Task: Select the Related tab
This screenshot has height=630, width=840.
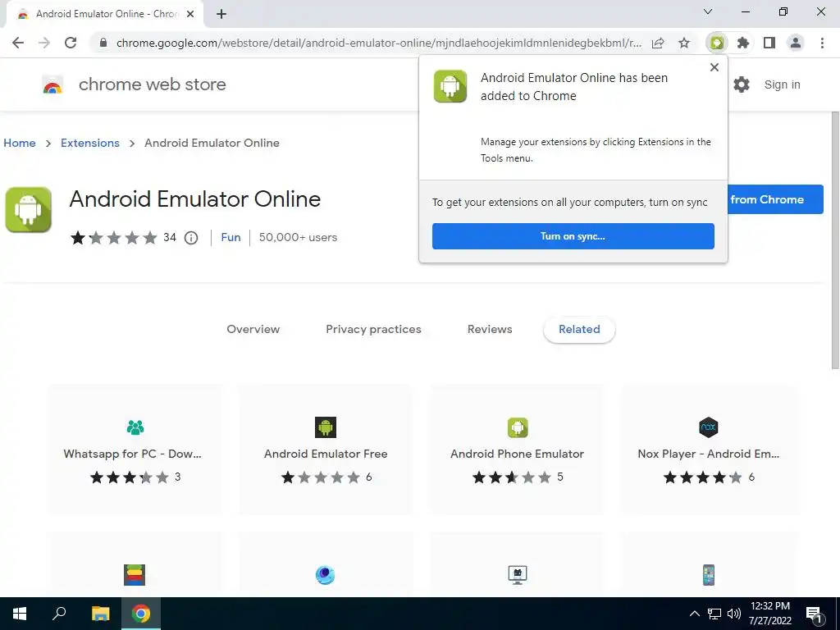Action: pyautogui.click(x=579, y=330)
